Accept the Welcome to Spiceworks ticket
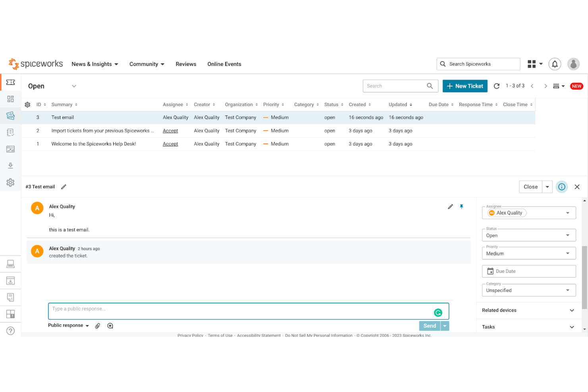Image resolution: width=588 pixels, height=392 pixels. (170, 144)
